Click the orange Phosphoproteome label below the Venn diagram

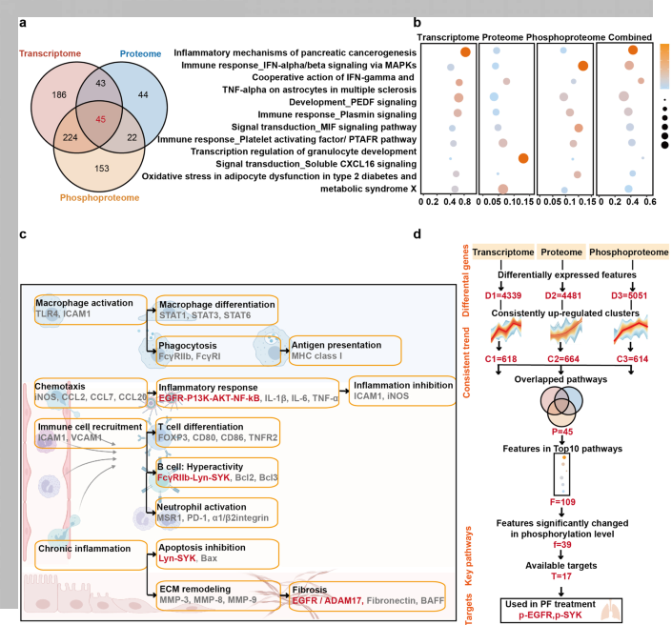click(99, 197)
